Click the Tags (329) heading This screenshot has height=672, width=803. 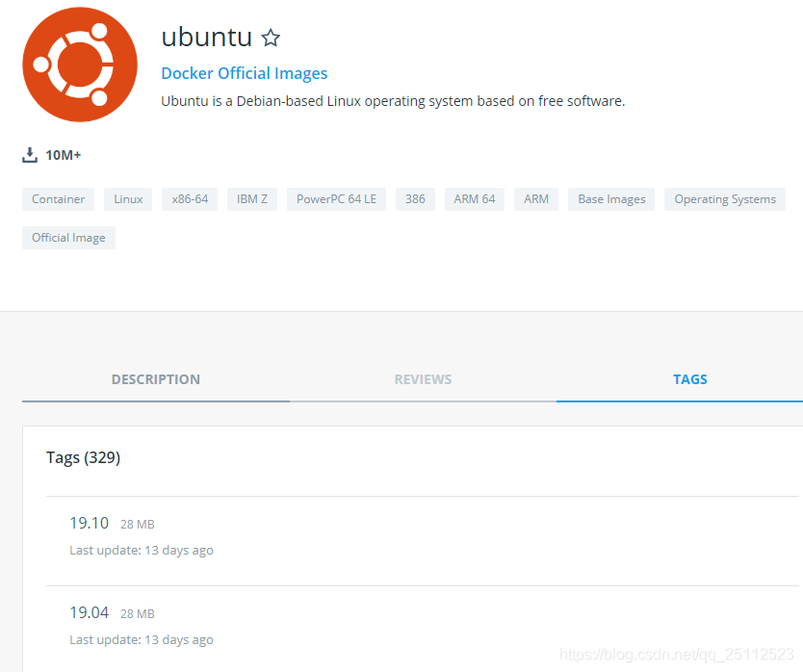point(84,457)
